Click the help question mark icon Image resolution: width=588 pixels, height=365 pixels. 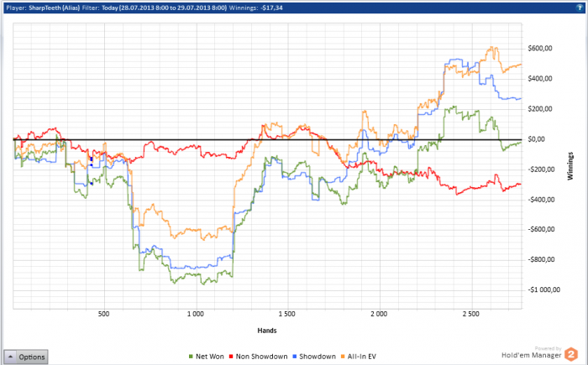580,8
